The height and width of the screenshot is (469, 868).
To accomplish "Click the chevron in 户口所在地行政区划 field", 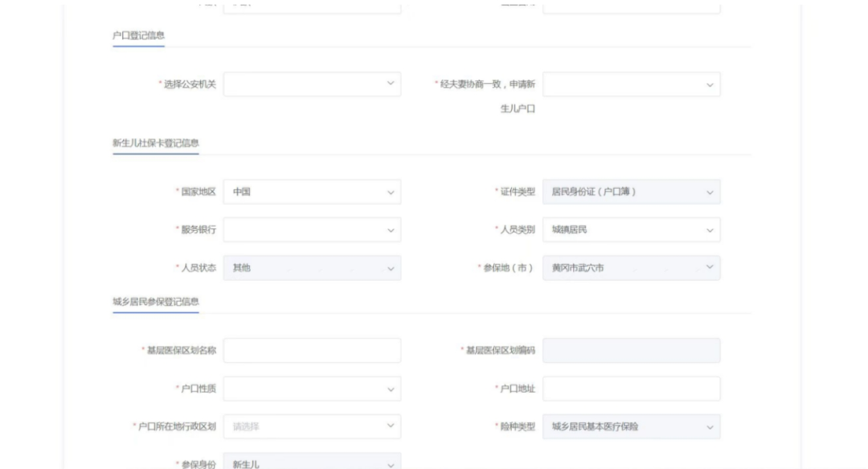I will tap(390, 426).
